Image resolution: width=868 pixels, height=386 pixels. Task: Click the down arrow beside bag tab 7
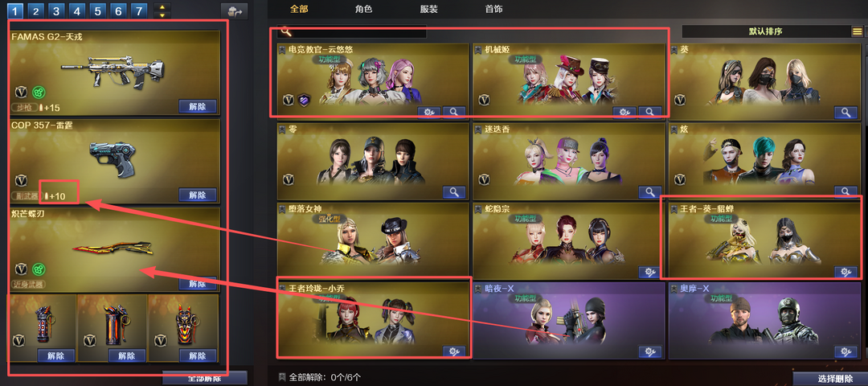[162, 15]
